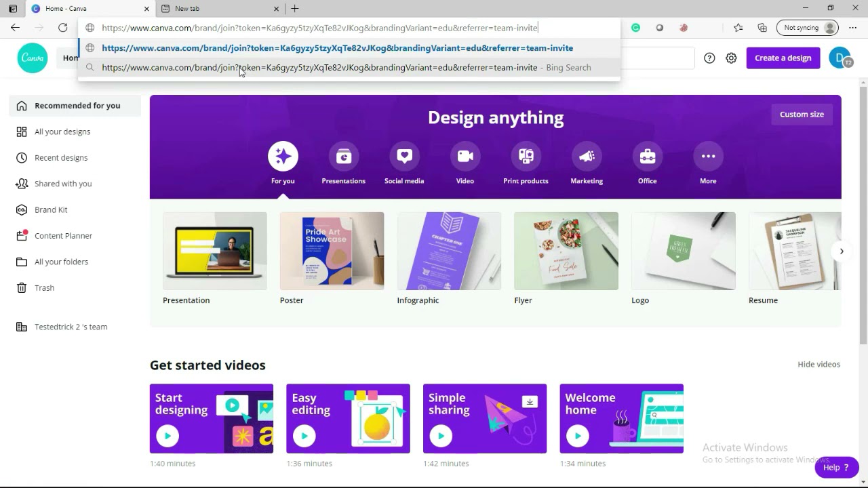The image size is (868, 488).
Task: Show next design types with arrow
Action: (842, 251)
